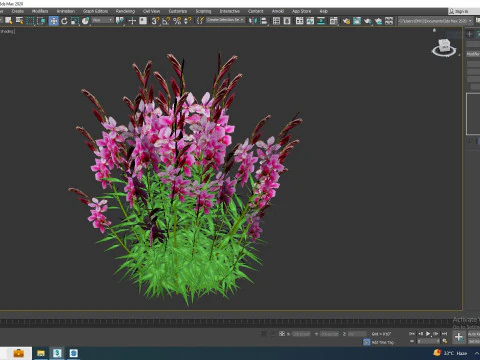The width and height of the screenshot is (480, 360).
Task: Toggle Window/Crossing selection mode
Action: pyautogui.click(x=41, y=21)
